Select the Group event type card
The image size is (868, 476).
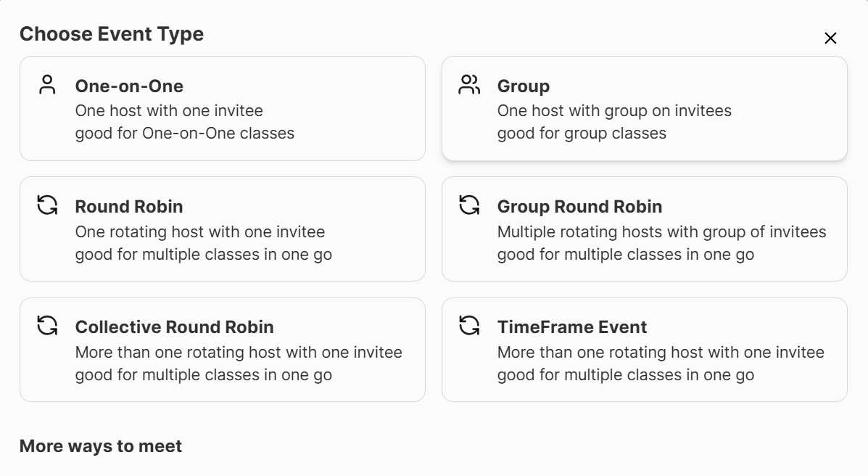coord(645,107)
